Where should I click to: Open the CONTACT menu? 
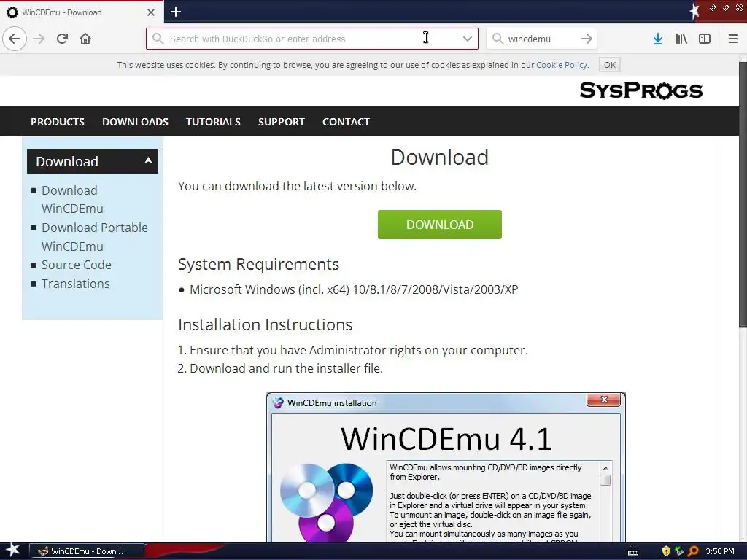(x=346, y=122)
